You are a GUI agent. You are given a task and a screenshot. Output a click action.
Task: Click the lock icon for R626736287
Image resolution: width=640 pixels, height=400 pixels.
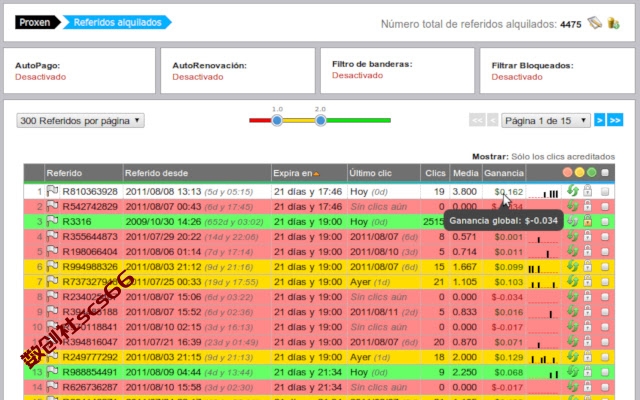[x=587, y=387]
